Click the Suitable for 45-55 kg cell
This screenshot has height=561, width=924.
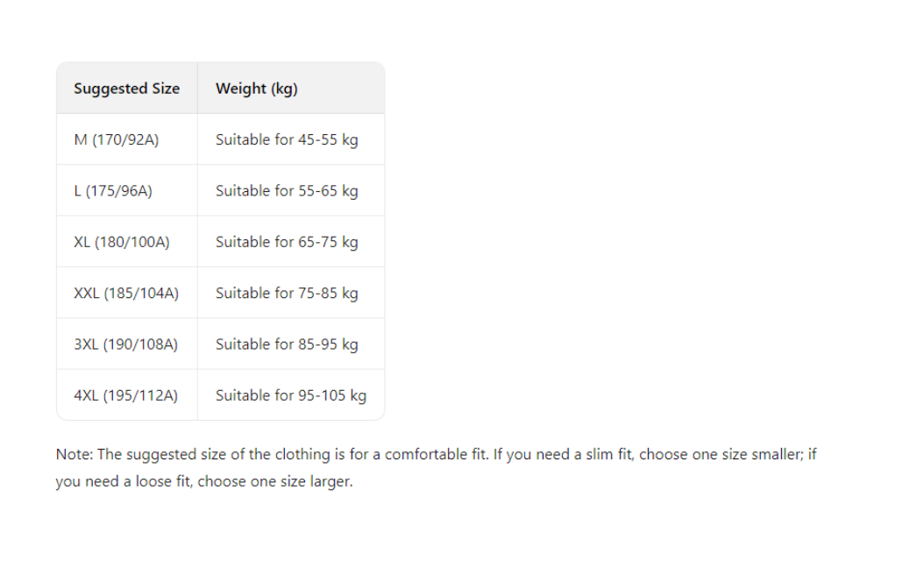[287, 139]
